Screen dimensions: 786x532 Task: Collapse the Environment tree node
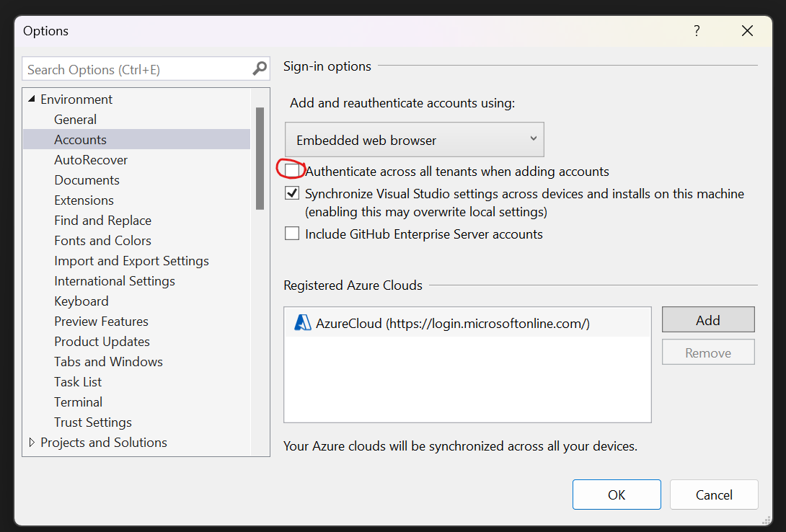pos(32,99)
